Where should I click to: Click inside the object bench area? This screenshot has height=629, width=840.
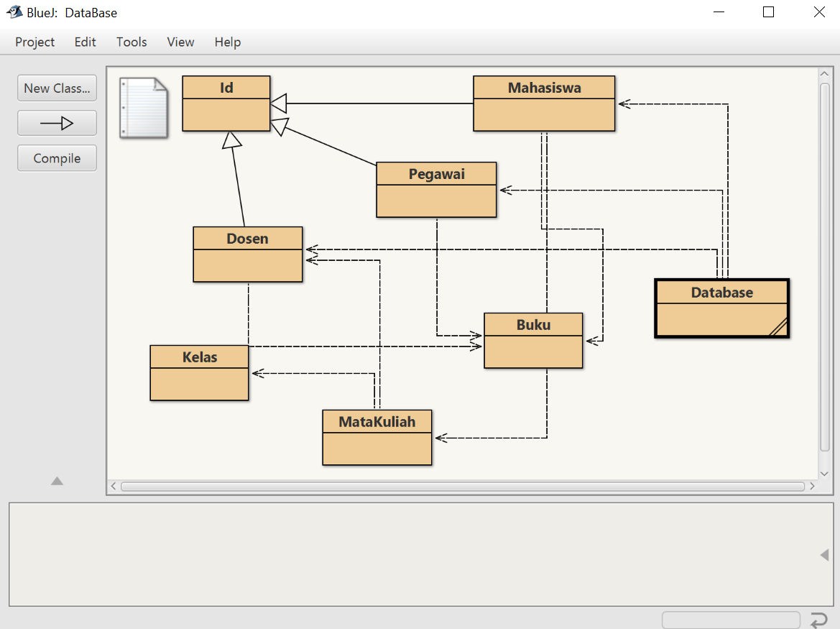[x=421, y=554]
